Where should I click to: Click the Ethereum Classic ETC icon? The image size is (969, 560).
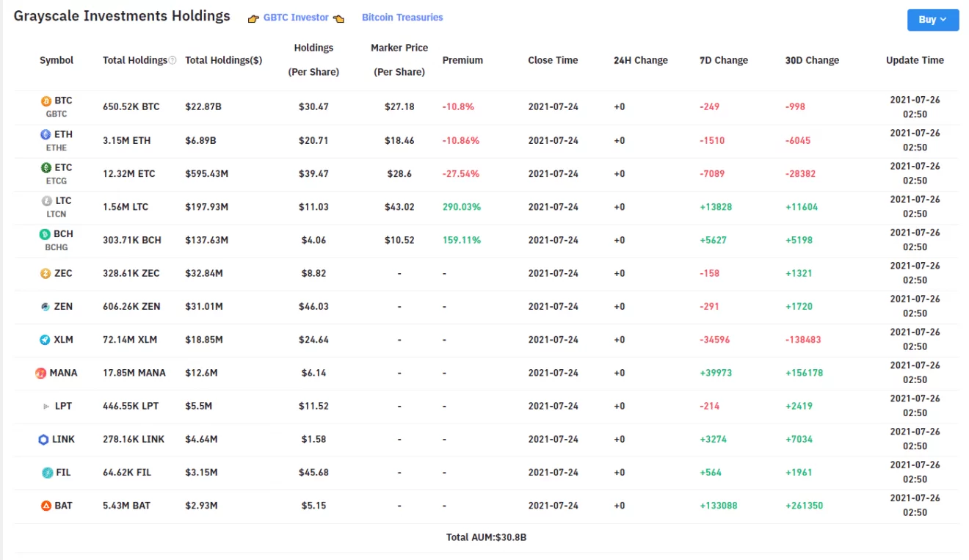(46, 168)
